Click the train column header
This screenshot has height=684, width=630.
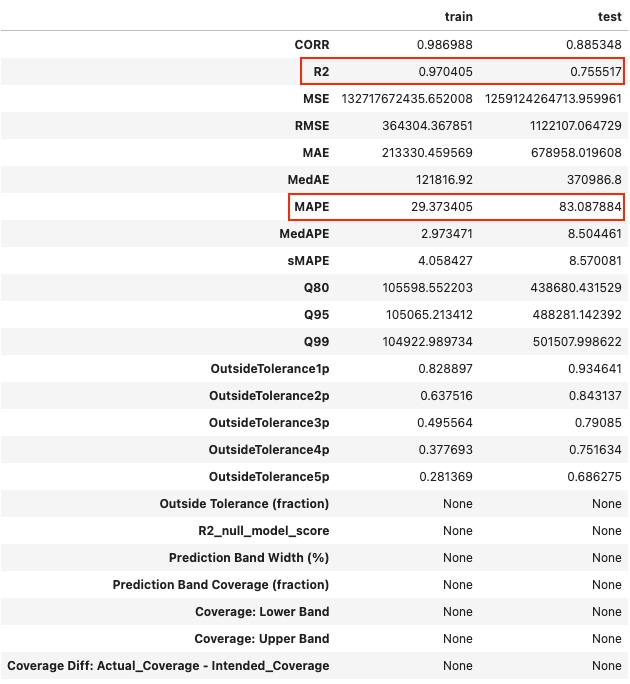[458, 17]
